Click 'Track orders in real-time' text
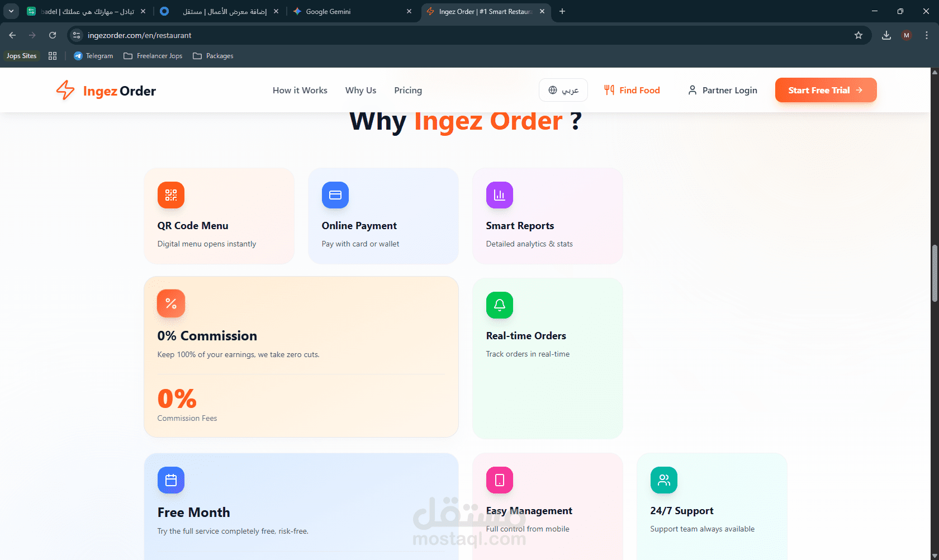Image resolution: width=939 pixels, height=560 pixels. pyautogui.click(x=528, y=354)
